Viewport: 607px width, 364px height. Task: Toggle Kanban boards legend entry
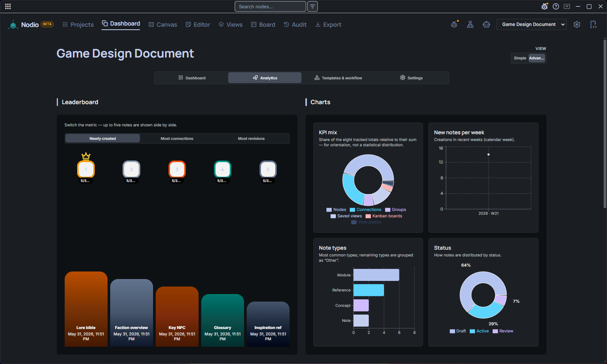(384, 216)
